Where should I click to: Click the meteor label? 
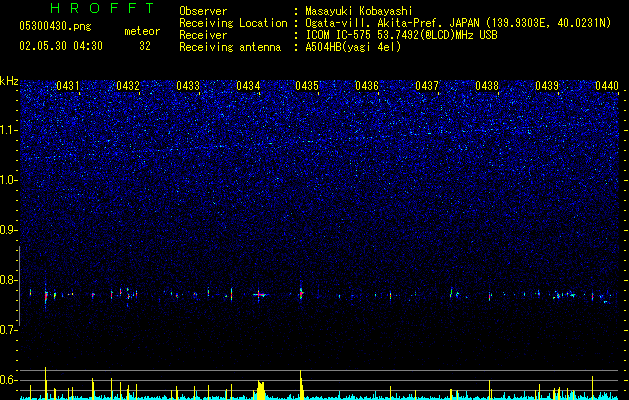(x=142, y=31)
